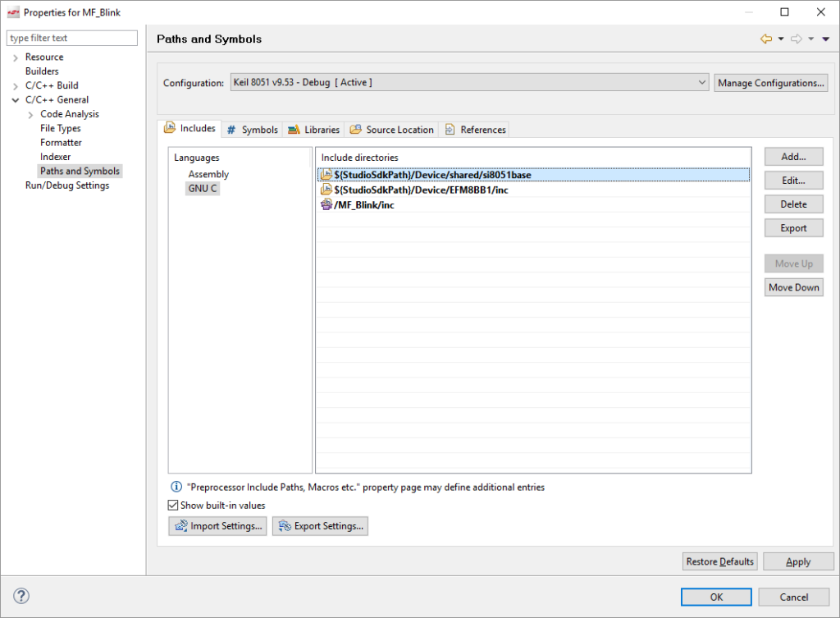
Task: Collapse the C/C++ General tree node
Action: (x=16, y=100)
